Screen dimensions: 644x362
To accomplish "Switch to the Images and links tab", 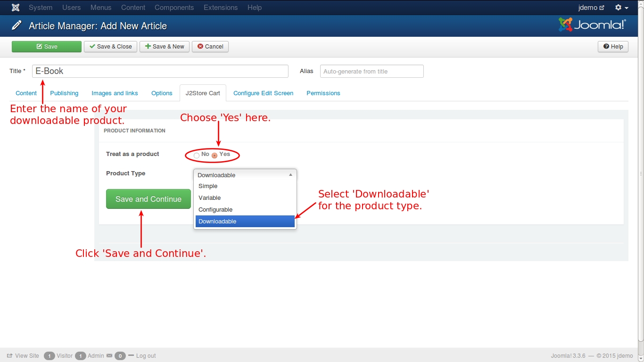I will click(115, 93).
